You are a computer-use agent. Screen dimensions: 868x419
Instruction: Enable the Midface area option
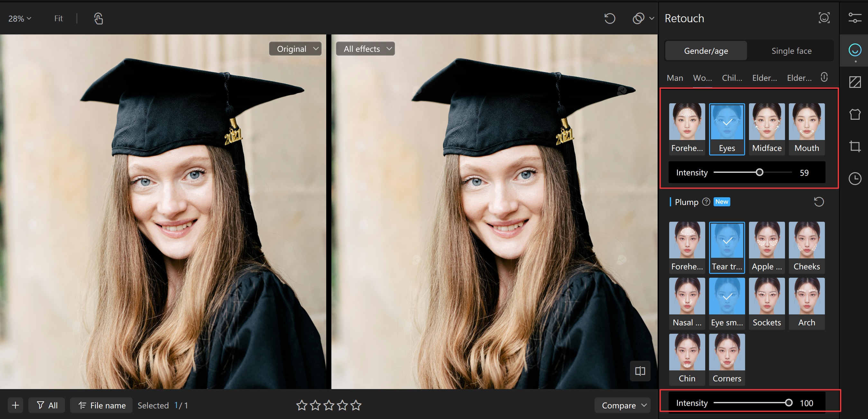tap(767, 129)
